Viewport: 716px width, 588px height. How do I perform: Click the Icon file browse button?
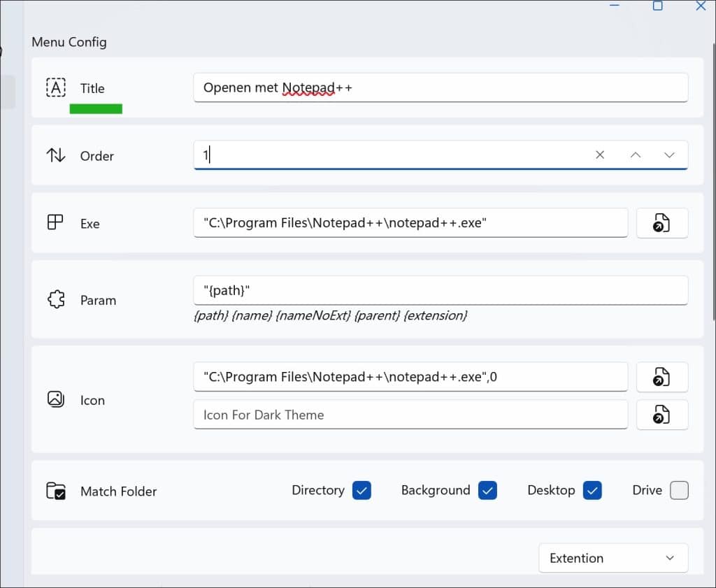(x=661, y=377)
